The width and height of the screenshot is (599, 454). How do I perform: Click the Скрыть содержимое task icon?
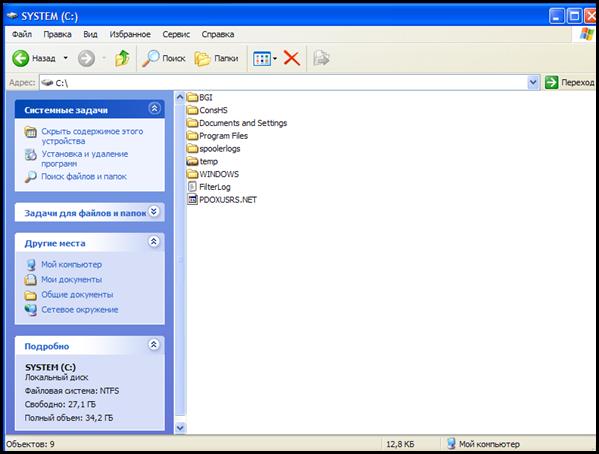click(31, 132)
